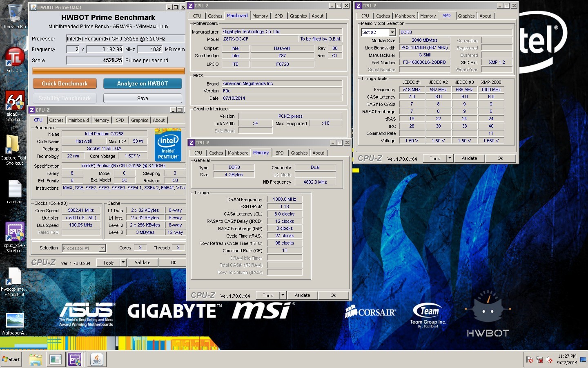Open the About tab in SPD window
Viewport: 588px width, 368px height.
pyautogui.click(x=485, y=16)
